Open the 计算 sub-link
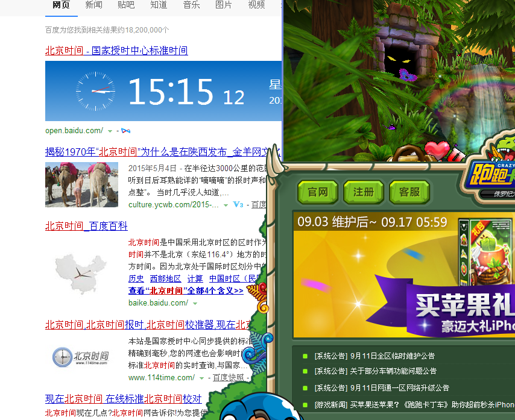515x420 pixels. (195, 278)
